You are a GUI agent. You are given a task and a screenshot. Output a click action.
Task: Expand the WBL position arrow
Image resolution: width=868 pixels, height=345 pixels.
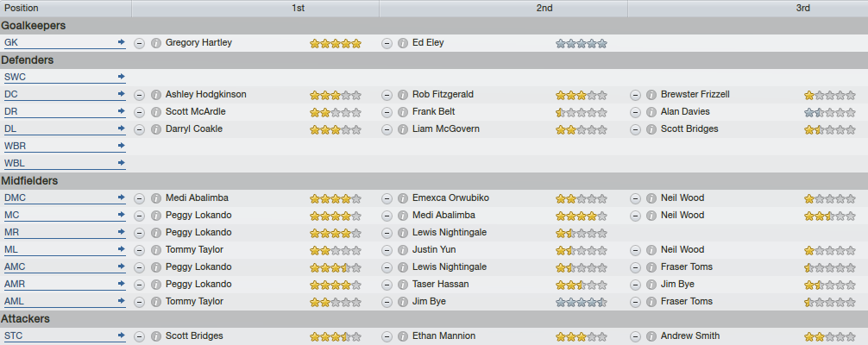tap(122, 163)
